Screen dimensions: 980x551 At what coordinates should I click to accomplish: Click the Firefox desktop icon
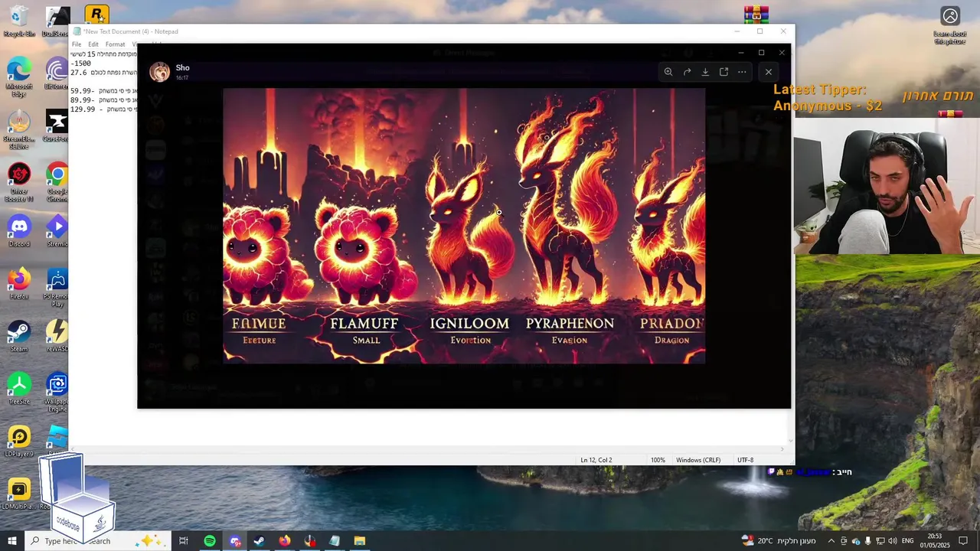click(19, 284)
